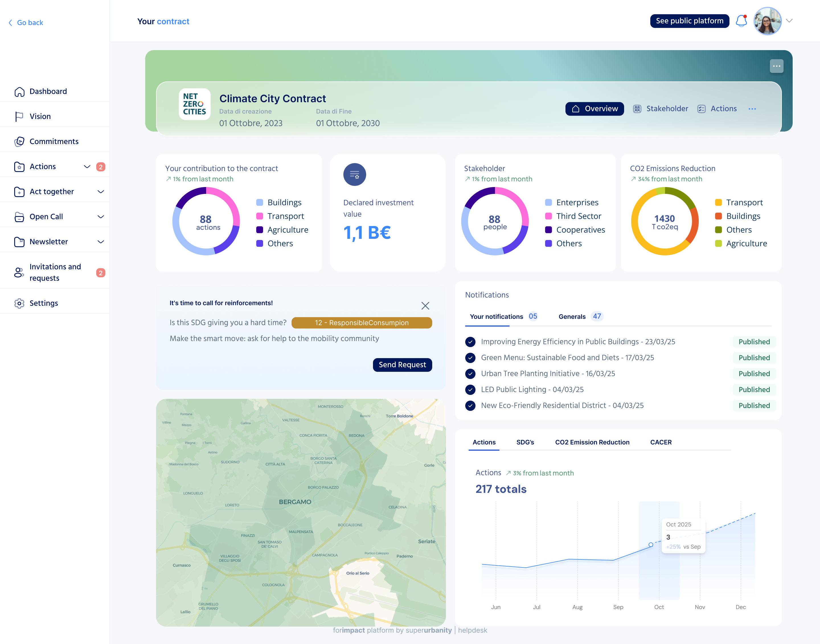Screen dimensions: 820x644
Task: Expand the Act together sidebar menu
Action: click(x=101, y=192)
